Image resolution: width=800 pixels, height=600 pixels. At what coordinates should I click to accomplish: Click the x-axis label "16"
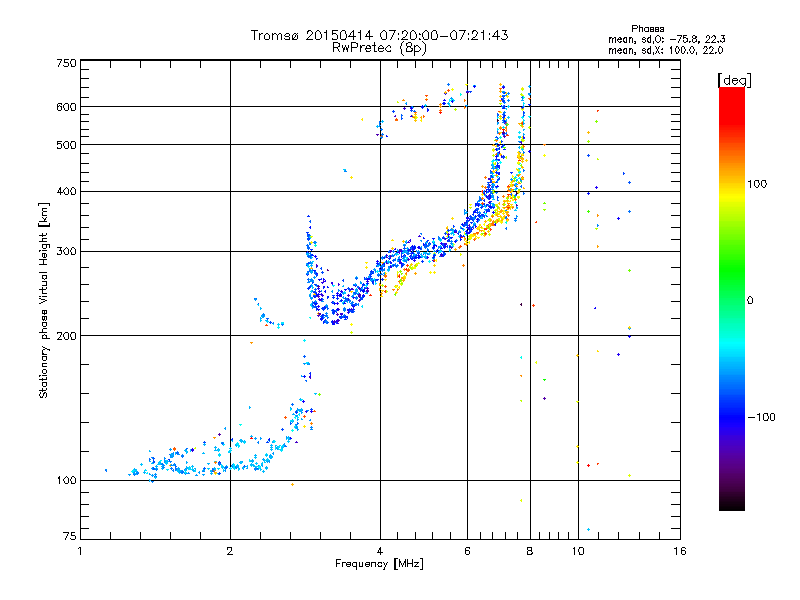point(680,551)
